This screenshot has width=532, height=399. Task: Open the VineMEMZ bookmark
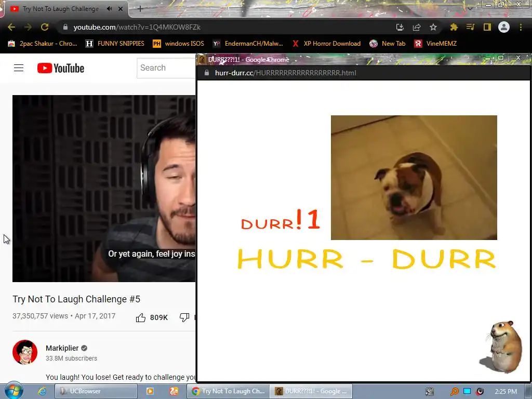tap(436, 44)
